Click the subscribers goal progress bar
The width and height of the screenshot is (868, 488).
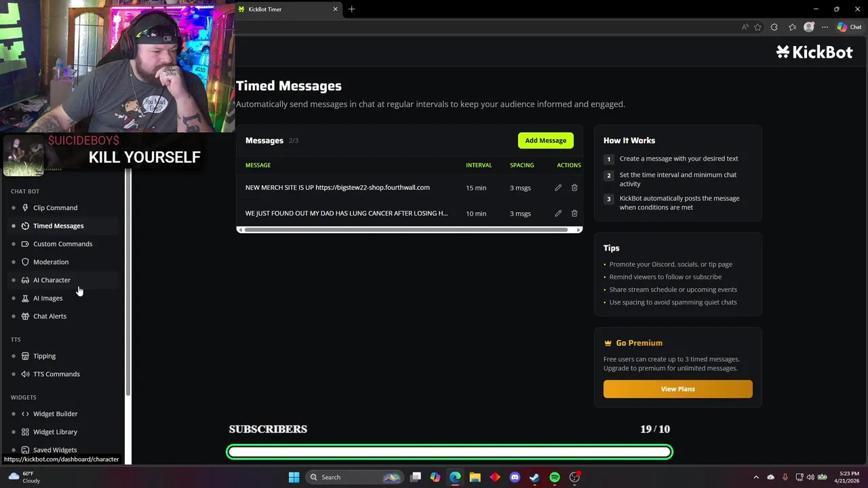450,452
